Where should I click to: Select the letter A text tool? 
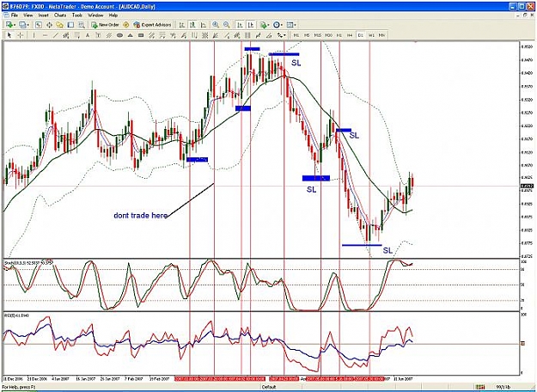pyautogui.click(x=88, y=35)
